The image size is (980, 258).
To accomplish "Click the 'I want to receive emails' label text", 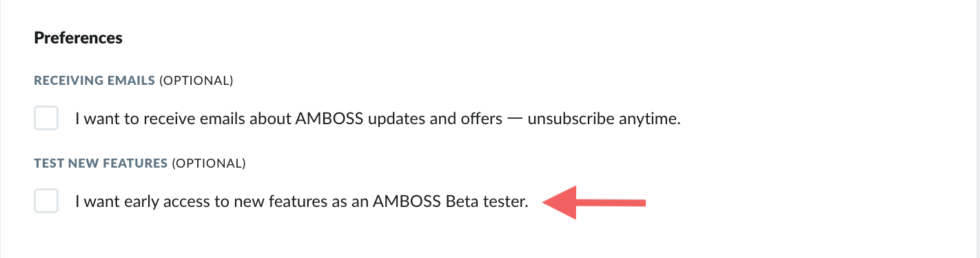I will click(x=378, y=119).
